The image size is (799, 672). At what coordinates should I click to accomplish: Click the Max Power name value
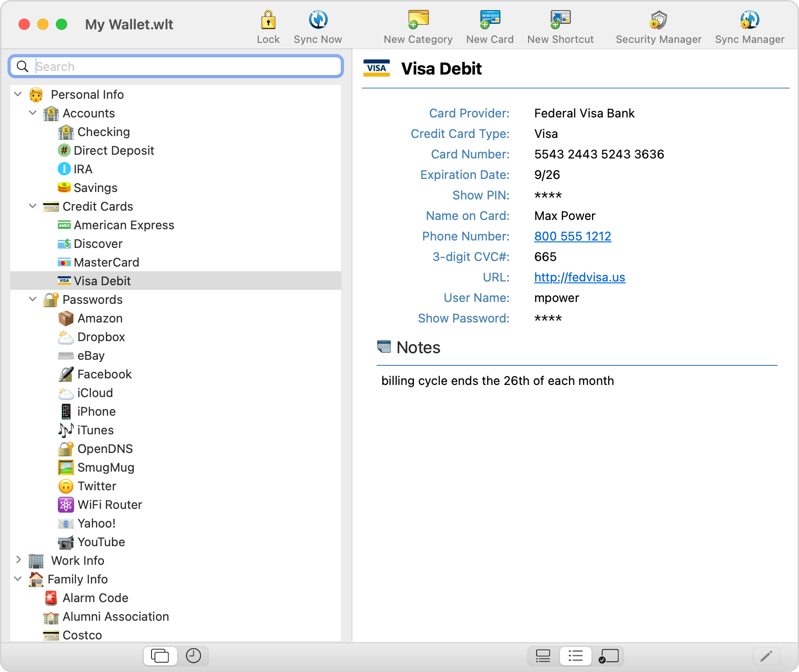565,216
